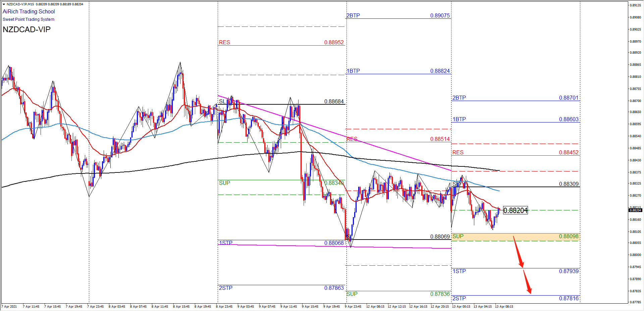Click the 0.89135 tick on the price axis
This screenshot has height=311, width=644.
[636, 5]
